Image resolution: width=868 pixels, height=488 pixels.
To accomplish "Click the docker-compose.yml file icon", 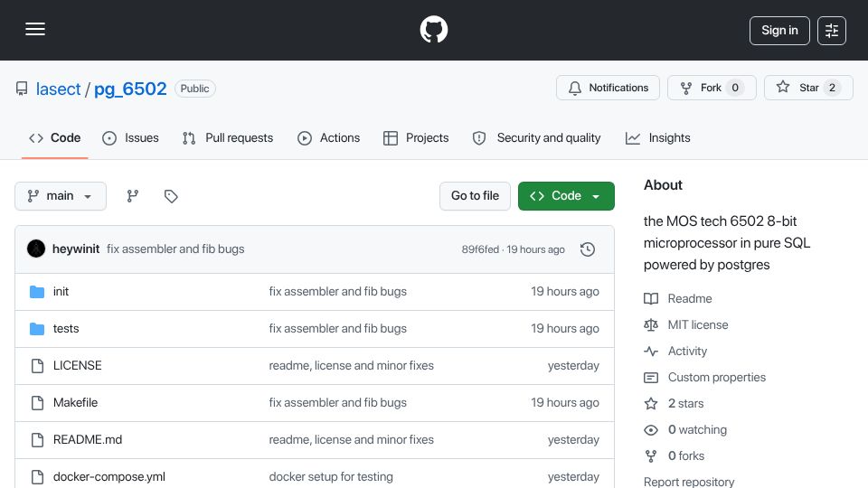I will pyautogui.click(x=37, y=477).
